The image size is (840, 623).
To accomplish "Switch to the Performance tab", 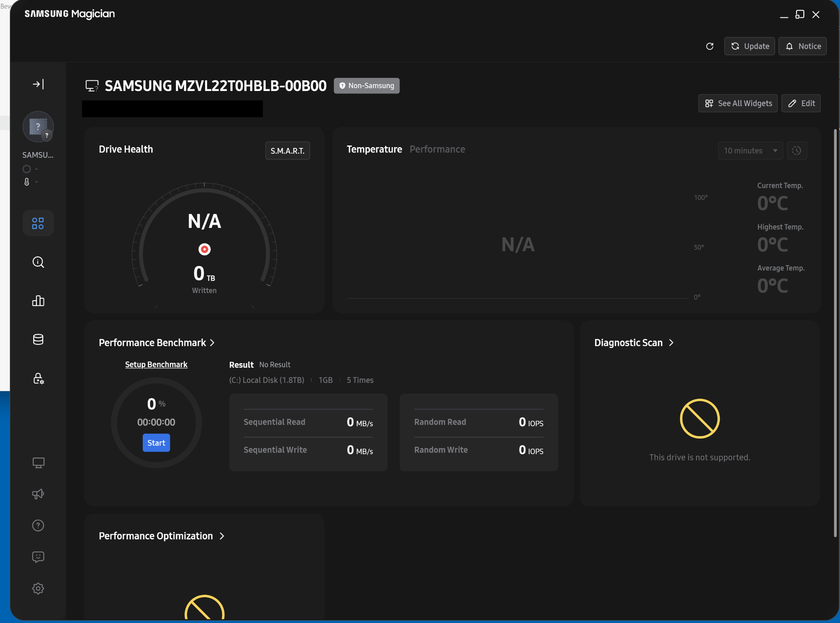I will [x=437, y=149].
